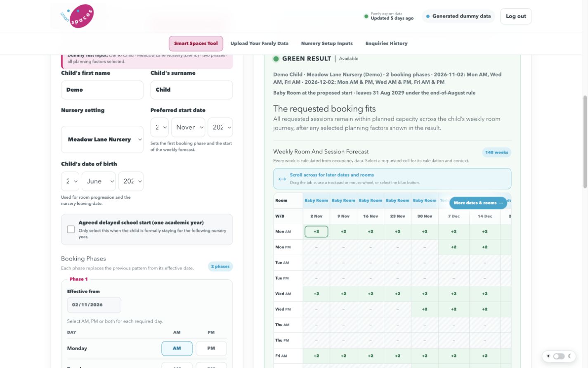Click the Smart Spaces logo

click(77, 16)
